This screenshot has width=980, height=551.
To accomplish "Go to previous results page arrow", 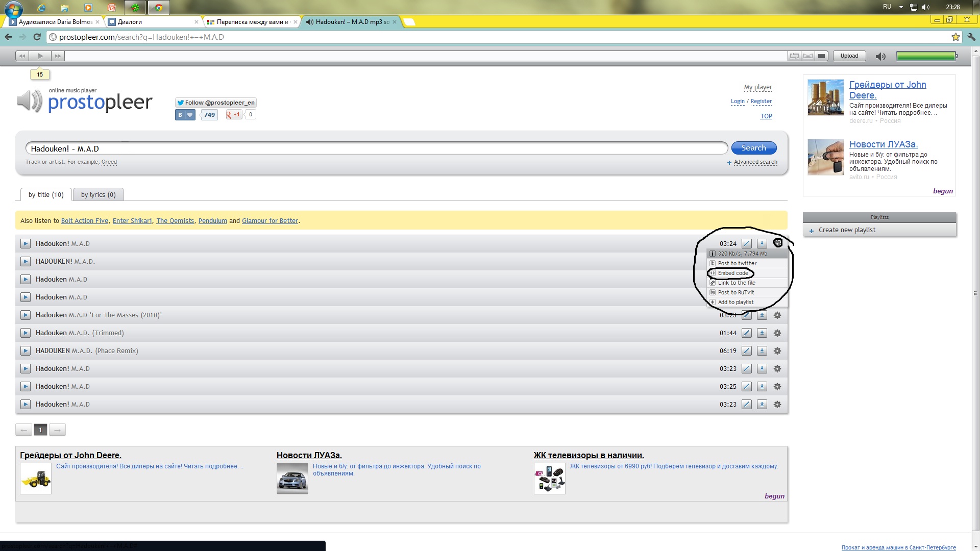I will coord(23,430).
